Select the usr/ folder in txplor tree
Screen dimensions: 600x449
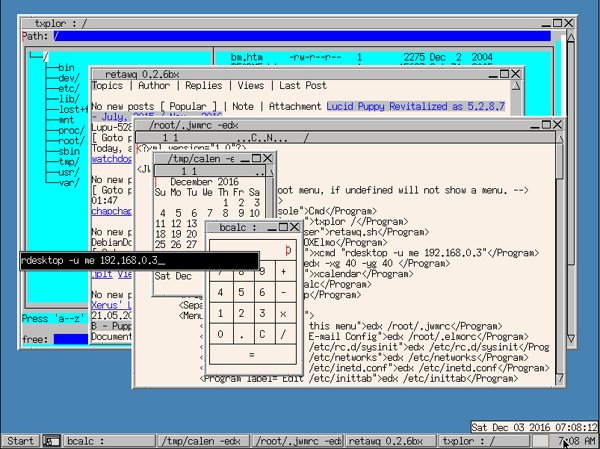point(69,172)
